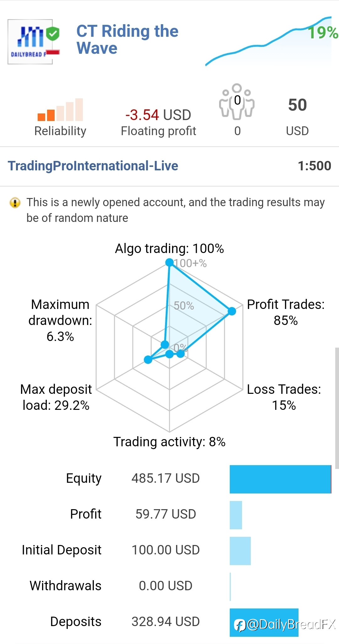Tap the Facebook icon in the watermark
Viewport: 339px width, 644px height.
[240, 625]
